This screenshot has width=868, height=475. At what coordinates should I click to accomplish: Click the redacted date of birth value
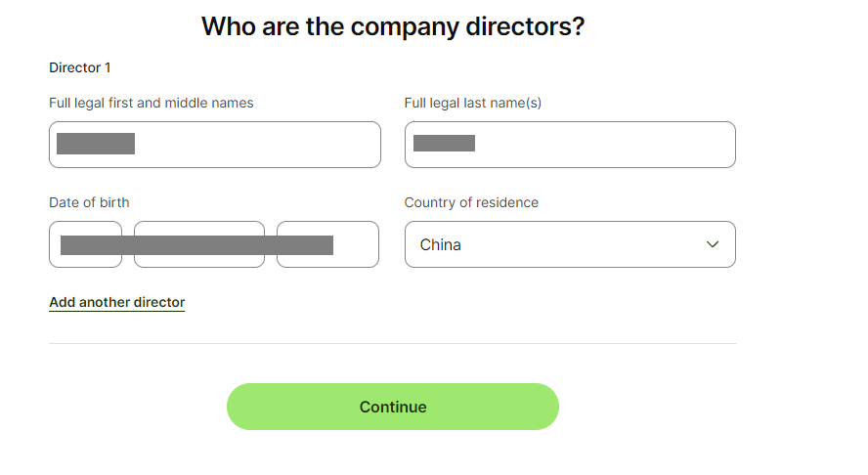click(196, 245)
